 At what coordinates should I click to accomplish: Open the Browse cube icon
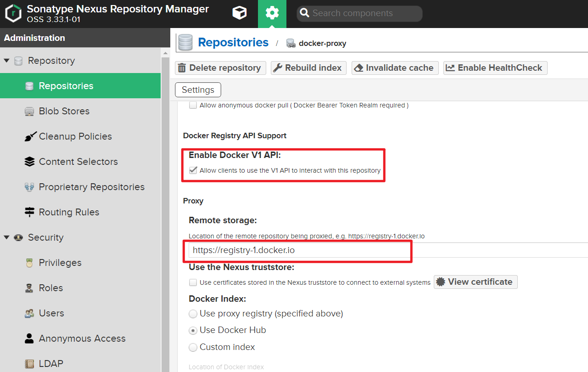tap(239, 13)
